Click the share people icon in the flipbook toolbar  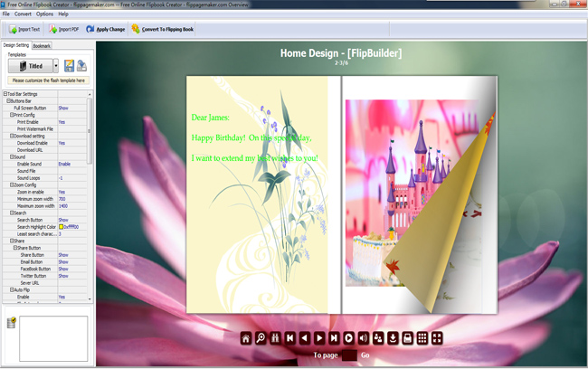378,338
